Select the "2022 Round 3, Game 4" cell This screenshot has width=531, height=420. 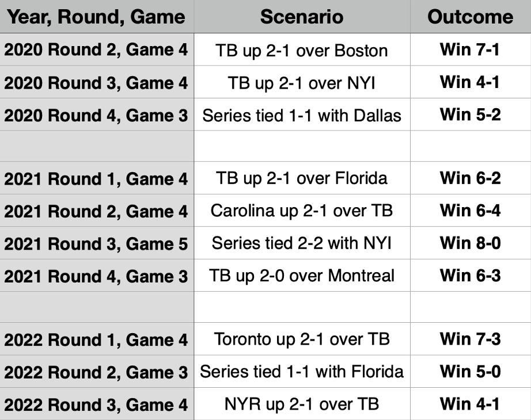[97, 404]
